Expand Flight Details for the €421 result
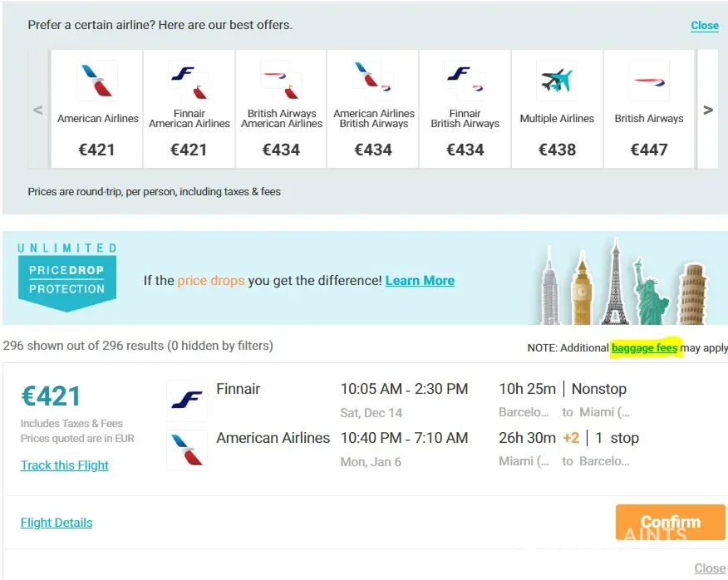 (x=57, y=523)
